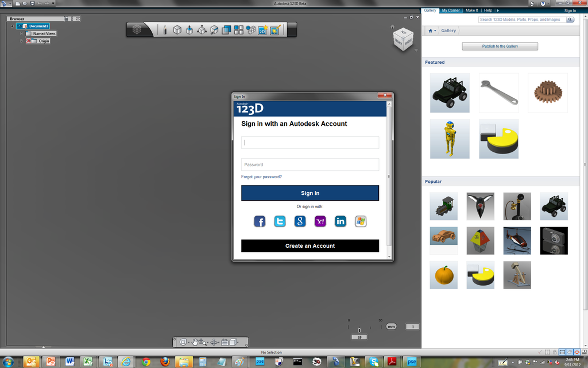Expand more panel tabs arrow after Help
The image size is (588, 368).
pos(498,10)
